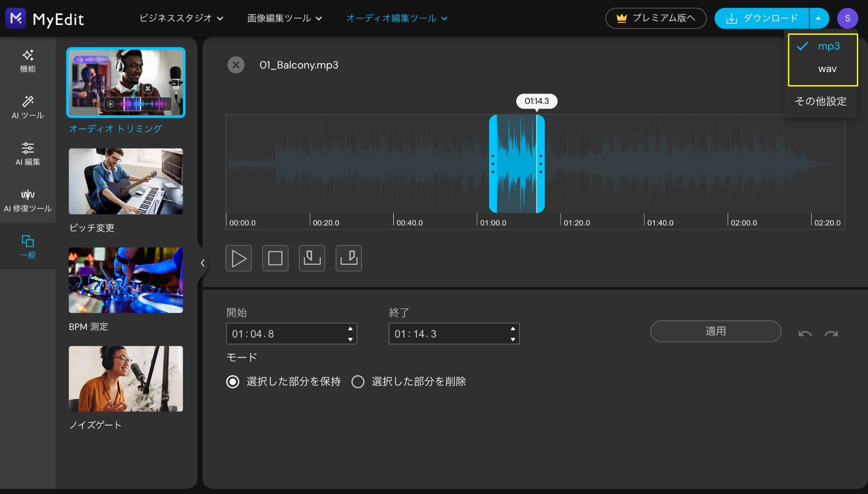This screenshot has height=494, width=868.
Task: Click the オーディオ トリミング label
Action: [115, 129]
